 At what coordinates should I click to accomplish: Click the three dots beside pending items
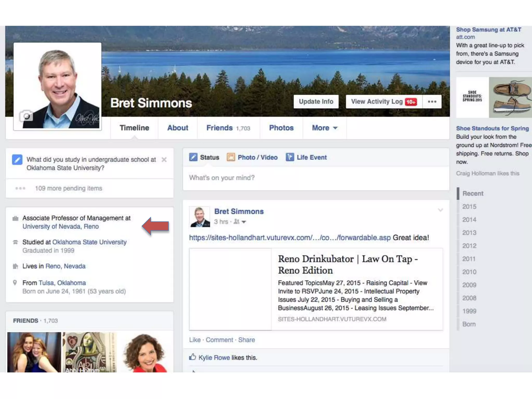[20, 188]
